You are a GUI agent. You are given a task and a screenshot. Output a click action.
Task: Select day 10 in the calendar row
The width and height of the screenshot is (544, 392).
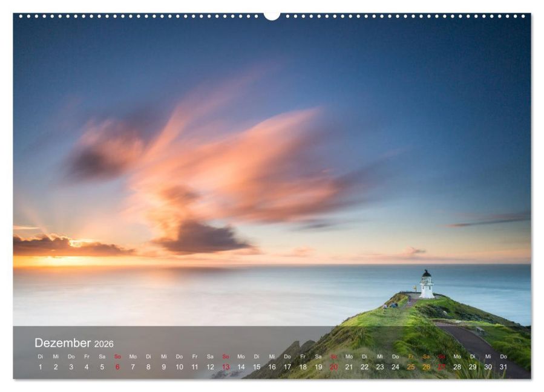[x=179, y=367]
